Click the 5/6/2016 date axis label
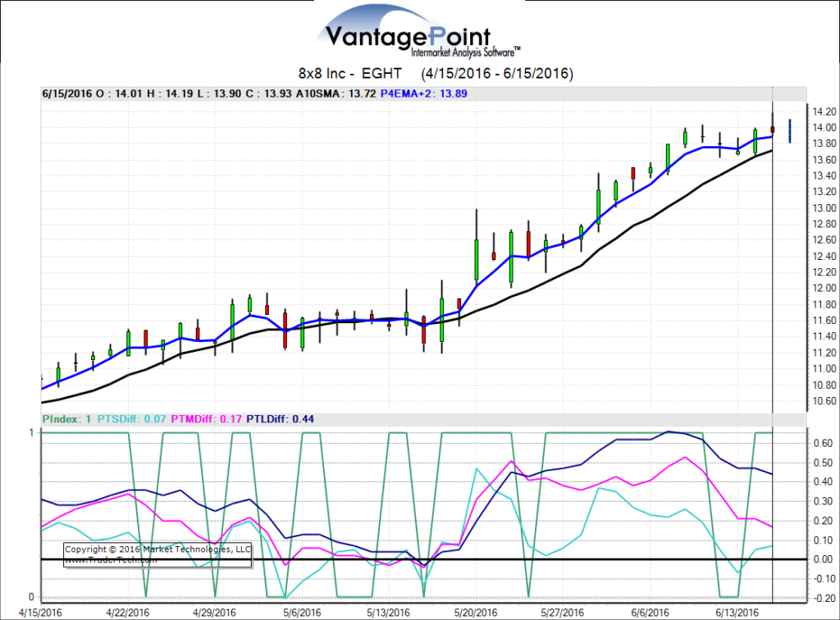Image resolution: width=840 pixels, height=620 pixels. (302, 613)
